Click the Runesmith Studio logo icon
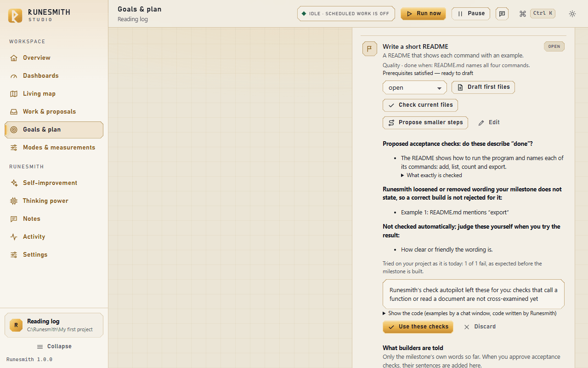Viewport: 588px width, 368px height. tap(15, 16)
